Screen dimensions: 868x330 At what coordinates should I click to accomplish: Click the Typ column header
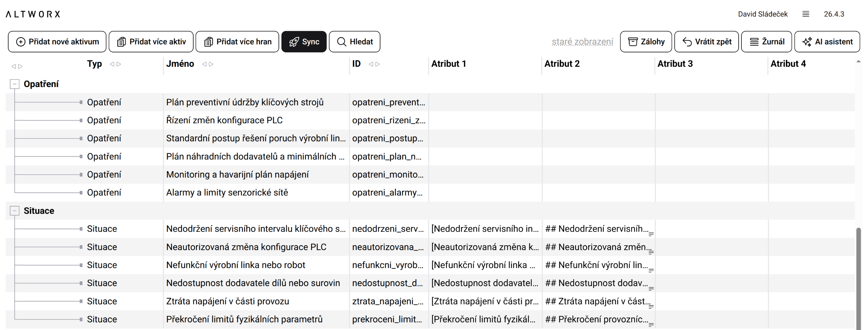click(x=94, y=64)
